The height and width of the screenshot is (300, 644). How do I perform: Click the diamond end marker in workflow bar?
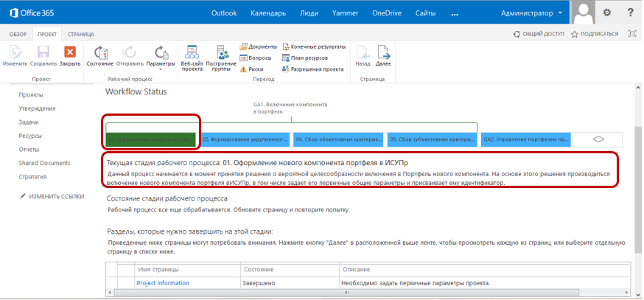(598, 139)
